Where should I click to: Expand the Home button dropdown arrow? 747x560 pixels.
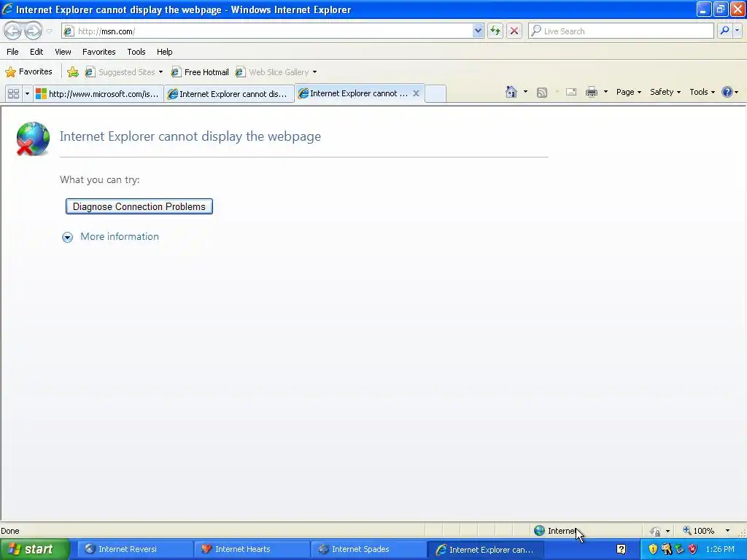525,92
